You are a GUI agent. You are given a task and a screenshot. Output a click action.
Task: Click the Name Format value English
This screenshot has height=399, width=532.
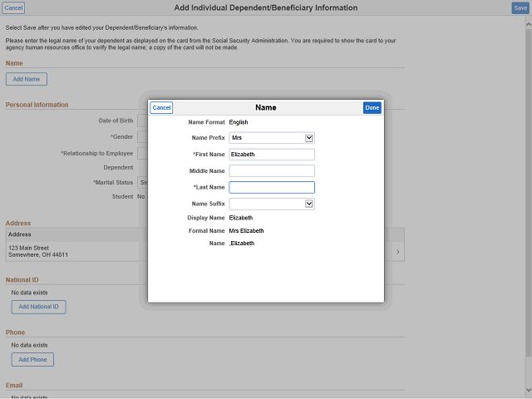click(x=239, y=122)
